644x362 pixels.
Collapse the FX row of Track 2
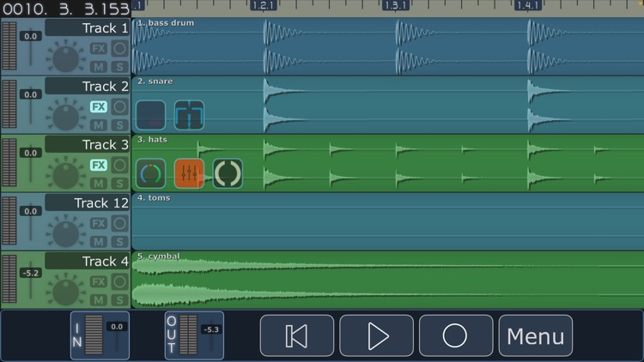coord(99,107)
